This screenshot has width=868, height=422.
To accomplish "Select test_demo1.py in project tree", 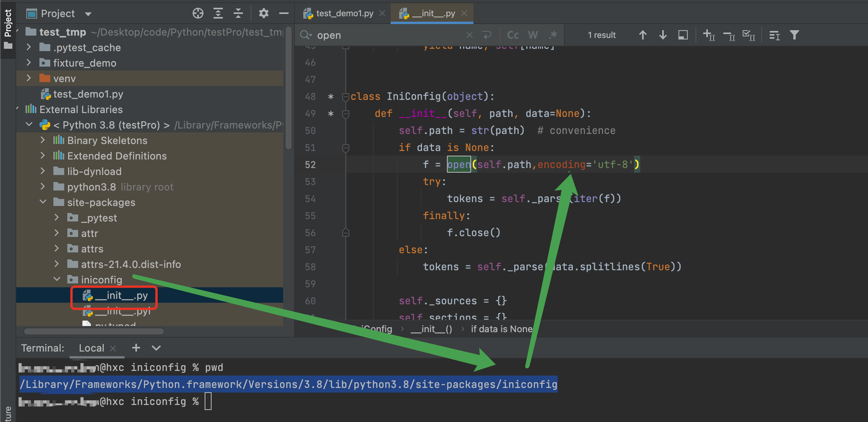I will coord(88,94).
